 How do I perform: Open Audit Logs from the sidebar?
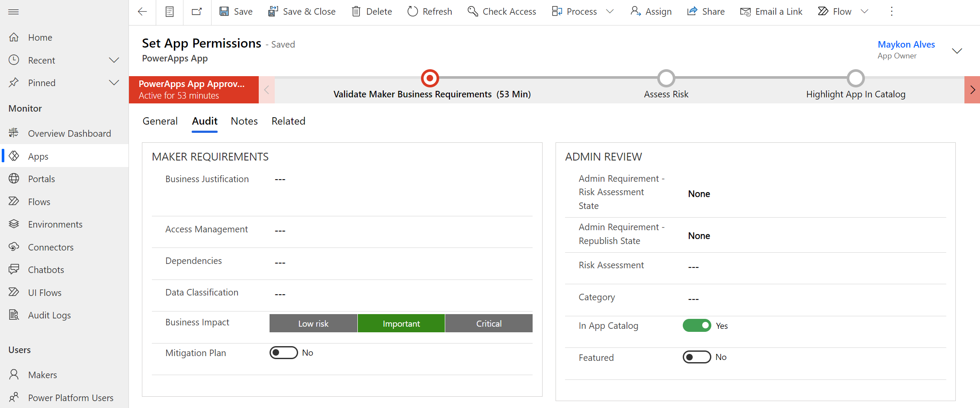pos(49,315)
